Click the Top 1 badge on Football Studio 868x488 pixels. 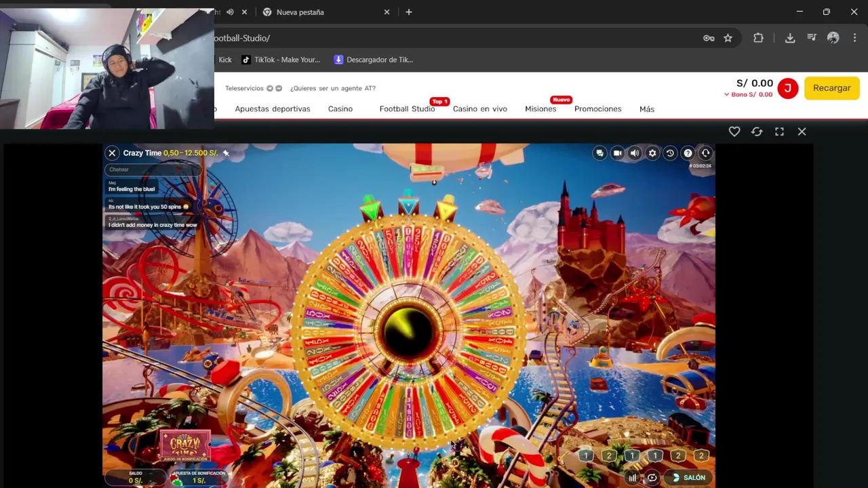(x=439, y=102)
